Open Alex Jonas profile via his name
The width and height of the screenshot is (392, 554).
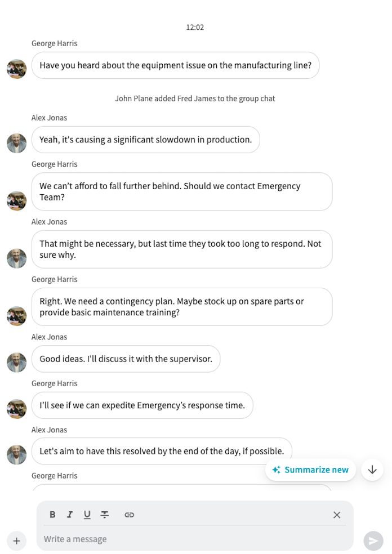[48, 118]
